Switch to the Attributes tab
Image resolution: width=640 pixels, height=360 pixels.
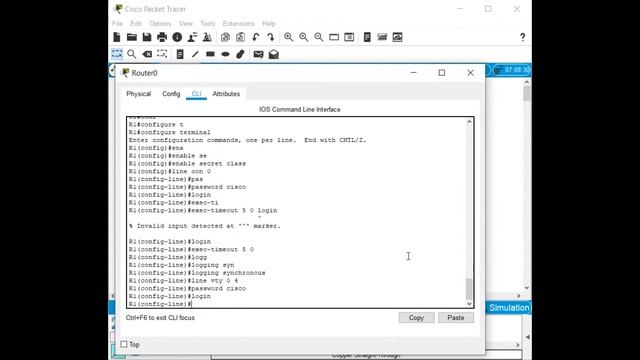(x=226, y=93)
